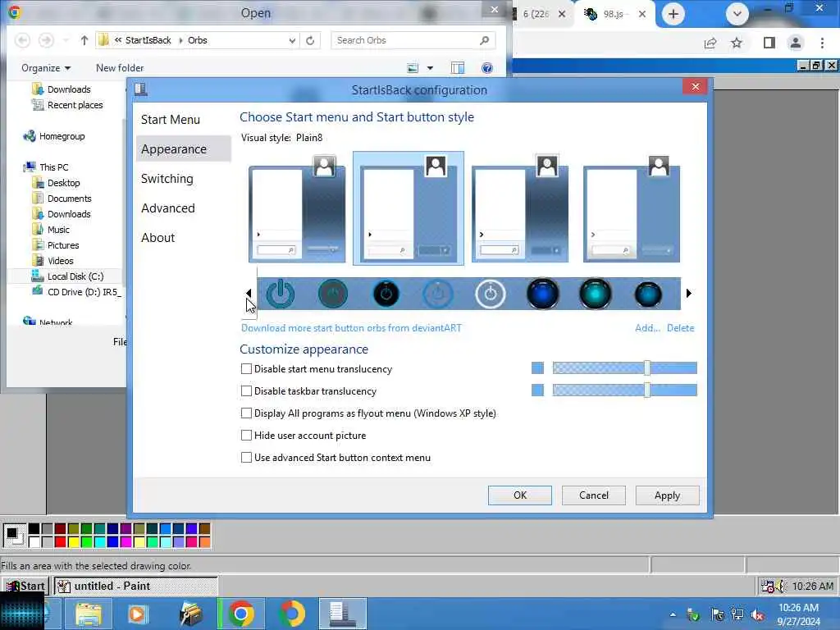Select red color in Paint palette
Screen dimensions: 840x630
click(61, 541)
